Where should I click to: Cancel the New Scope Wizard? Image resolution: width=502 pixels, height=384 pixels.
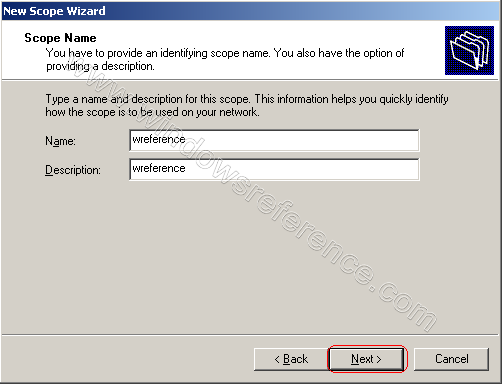451,359
